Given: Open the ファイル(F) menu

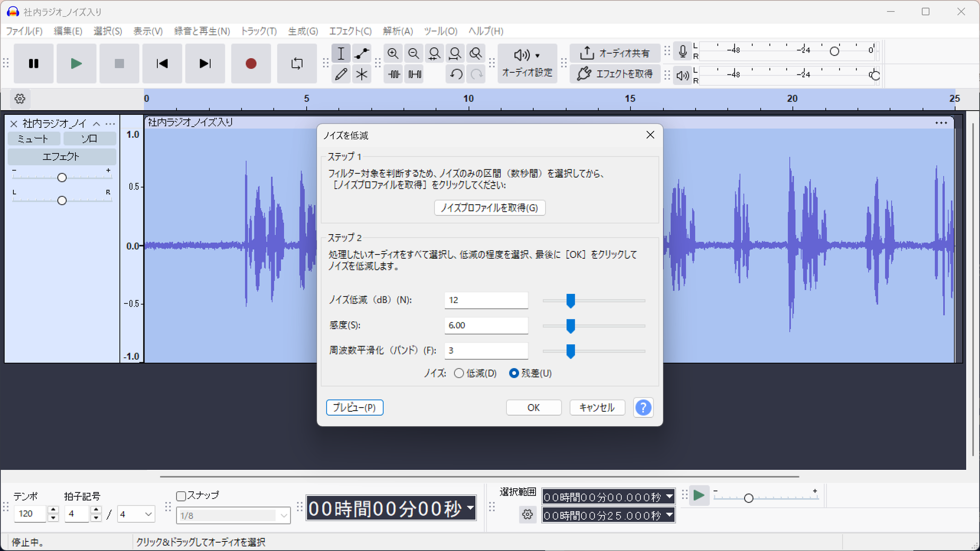Looking at the screenshot, I should (24, 31).
